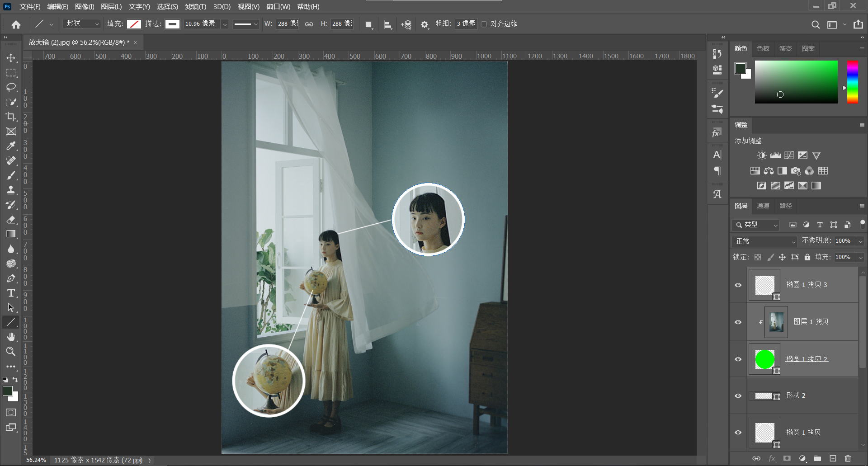Select the Hand tool

click(11, 337)
